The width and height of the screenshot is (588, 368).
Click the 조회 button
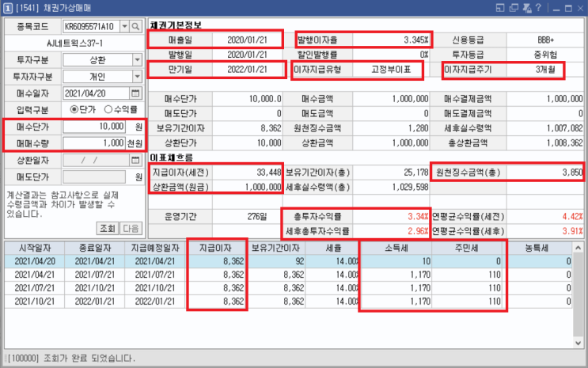[108, 228]
